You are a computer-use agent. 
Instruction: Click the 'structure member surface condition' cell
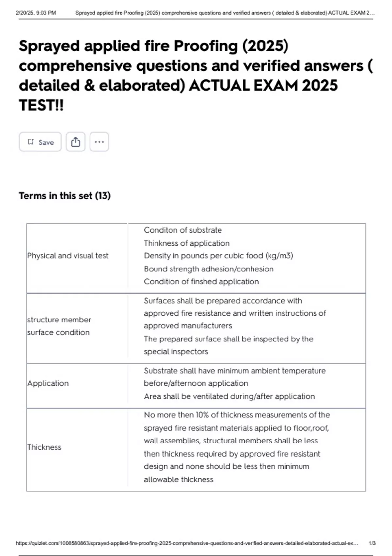pos(60,326)
